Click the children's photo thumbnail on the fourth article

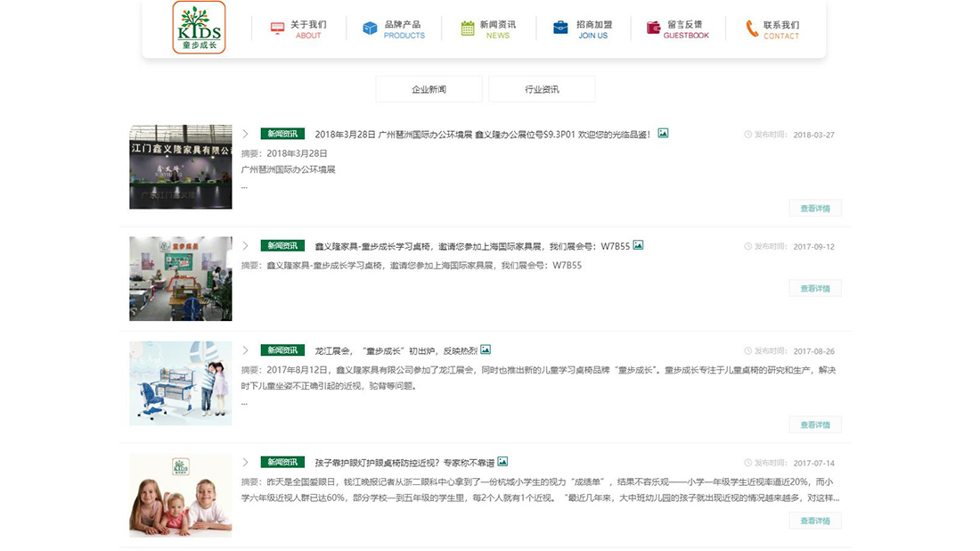pos(180,495)
